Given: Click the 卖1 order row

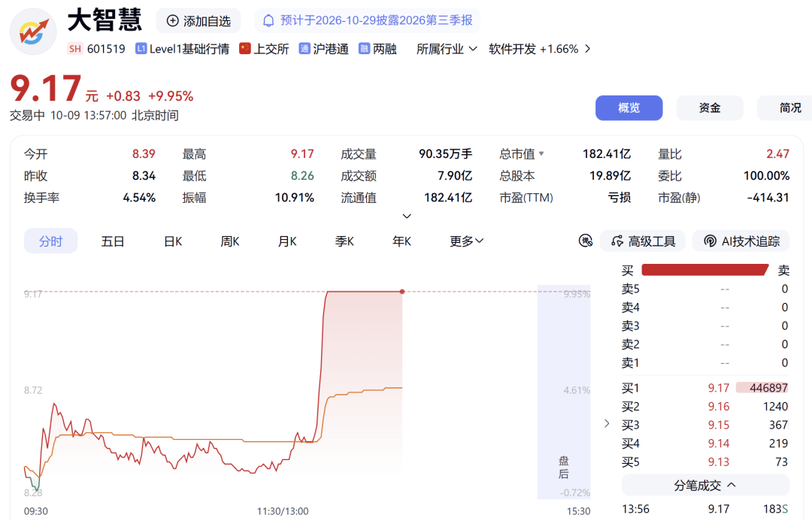Looking at the screenshot, I should click(x=704, y=363).
